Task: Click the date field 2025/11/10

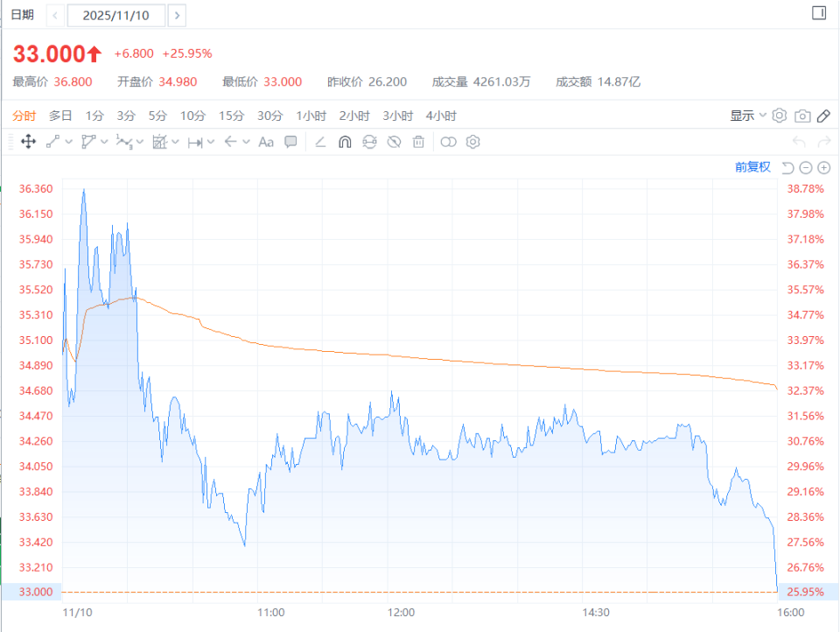Action: coord(115,15)
